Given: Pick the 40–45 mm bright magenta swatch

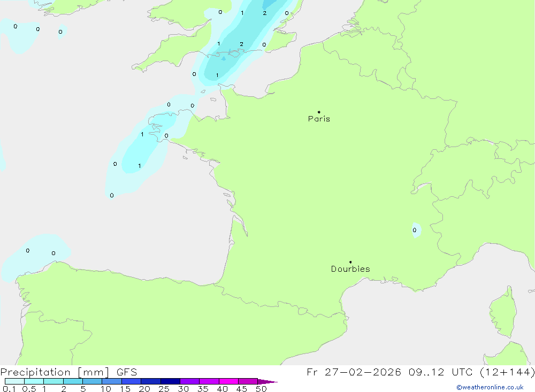Looking at the screenshot, I should point(228,381).
